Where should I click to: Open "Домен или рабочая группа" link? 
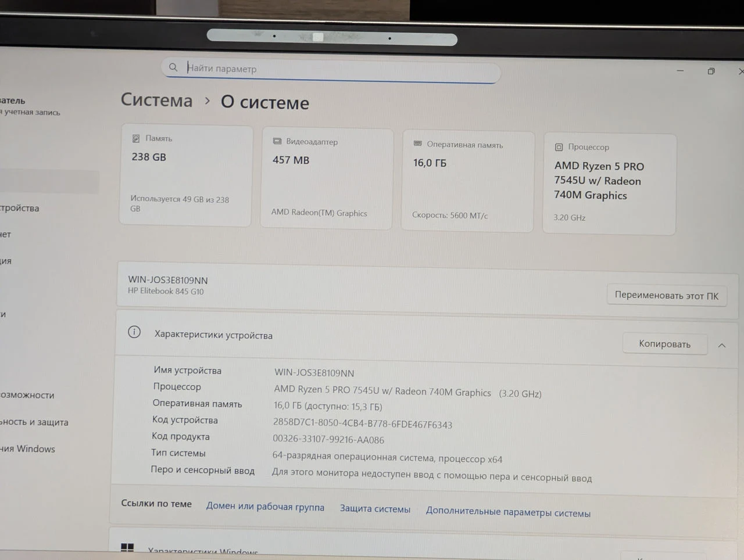tap(265, 507)
